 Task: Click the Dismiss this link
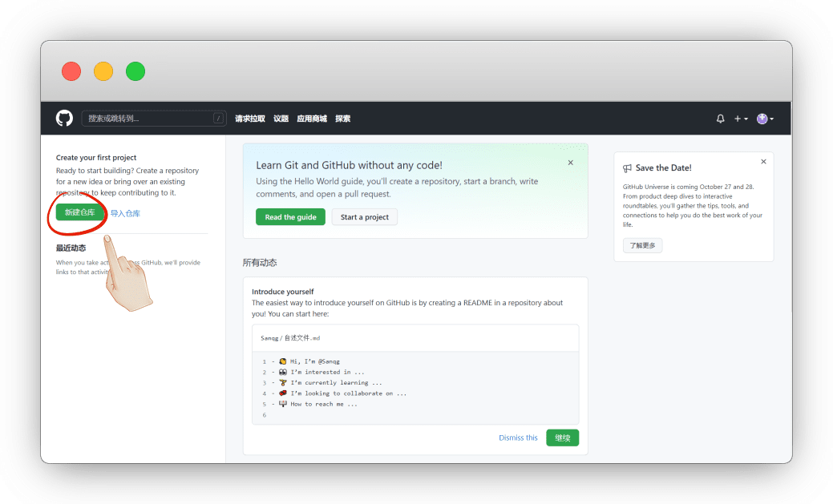(518, 437)
